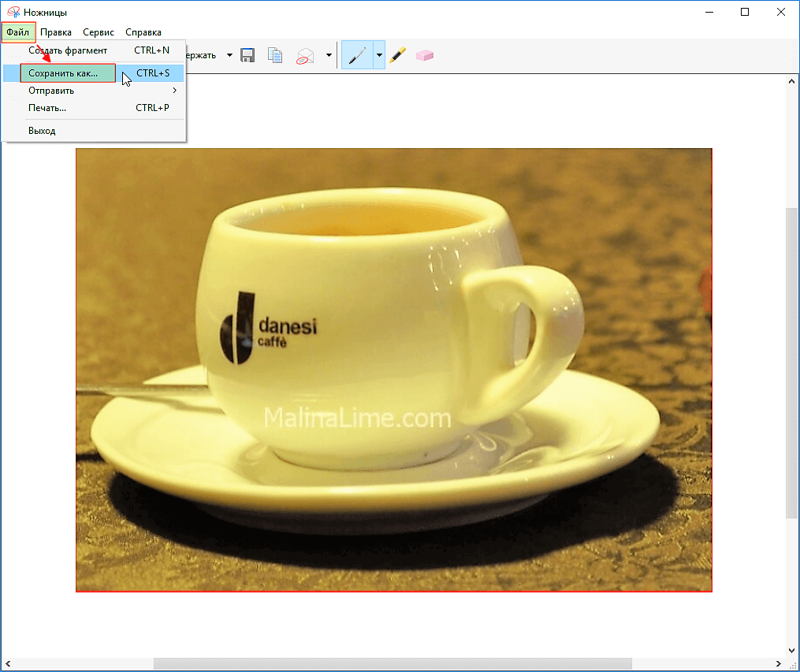Screen dimensions: 800x672
Task: Click the floppy disk Save snip icon
Action: pos(247,56)
